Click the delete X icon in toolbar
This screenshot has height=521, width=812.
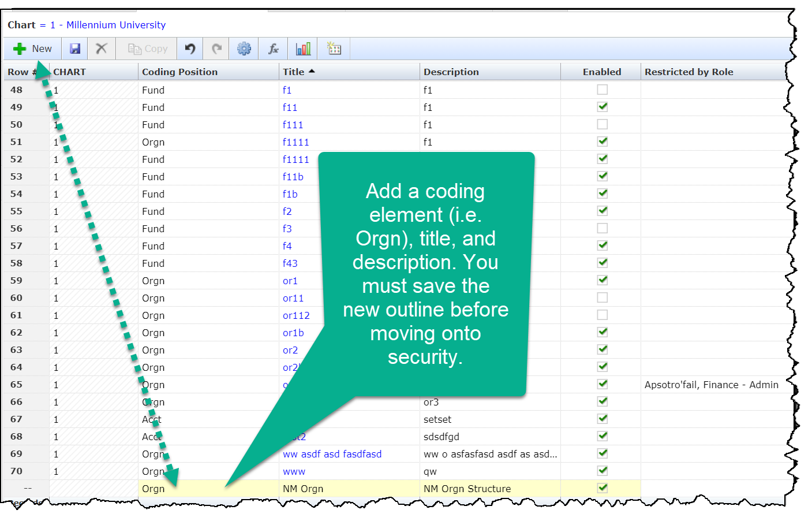pyautogui.click(x=102, y=49)
